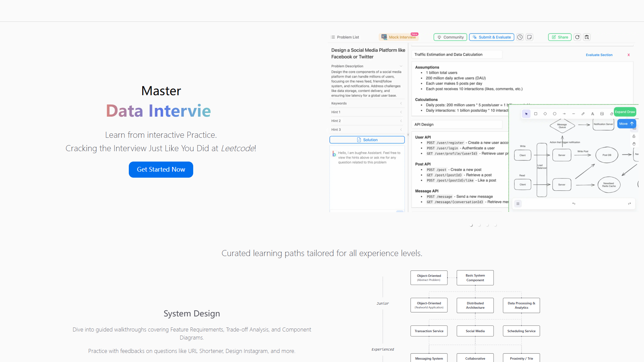Image resolution: width=644 pixels, height=362 pixels.
Task: Open the drawing canvas hamburger menu
Action: (518, 203)
